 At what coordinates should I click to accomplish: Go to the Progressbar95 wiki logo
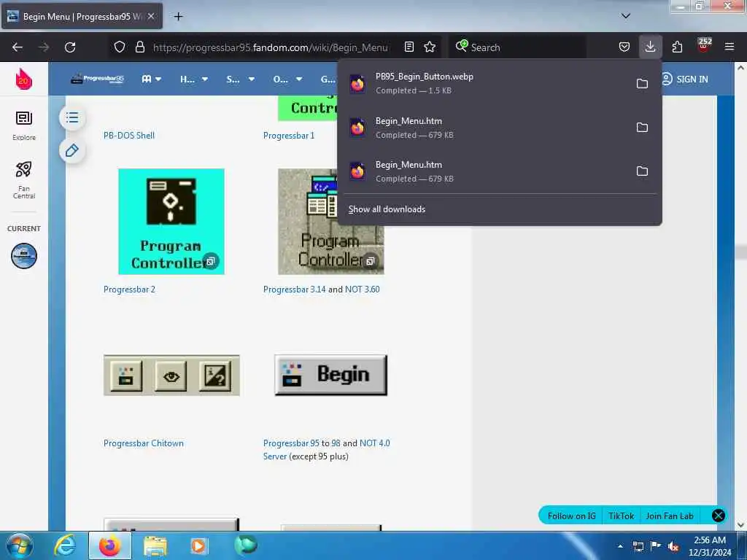click(x=97, y=79)
